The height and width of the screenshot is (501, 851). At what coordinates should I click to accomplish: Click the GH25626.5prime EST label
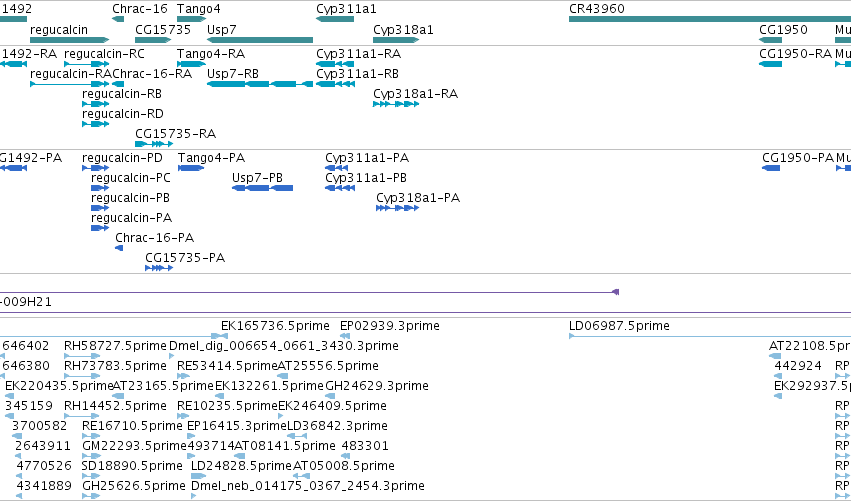[134, 486]
